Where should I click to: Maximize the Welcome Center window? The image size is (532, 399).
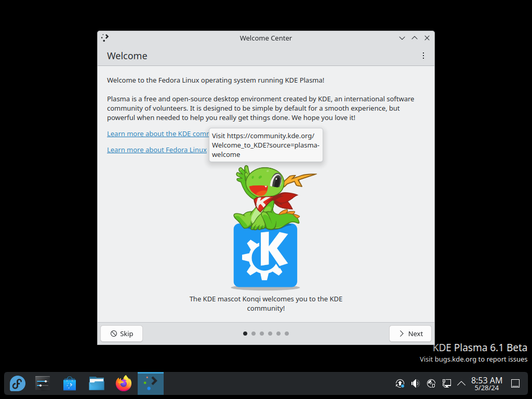tap(415, 38)
